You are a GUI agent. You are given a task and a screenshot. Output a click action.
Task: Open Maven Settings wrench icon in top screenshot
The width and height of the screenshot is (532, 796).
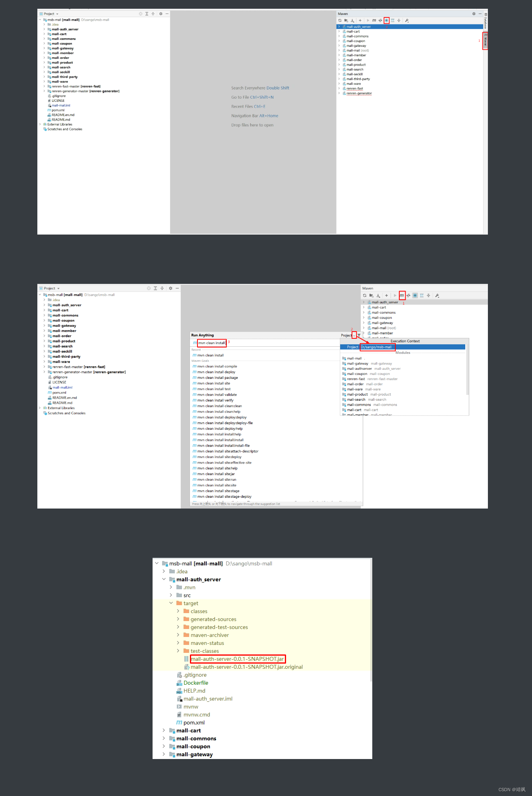coord(407,20)
